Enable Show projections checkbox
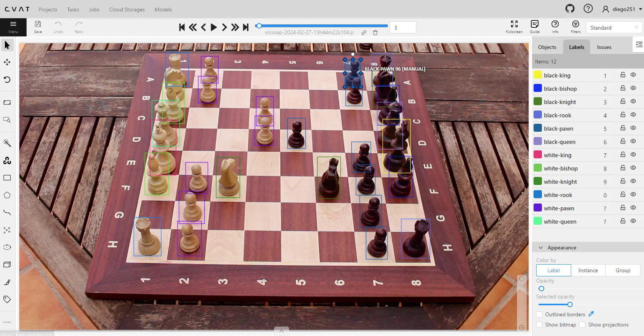Screen dimensions: 644x336 [582, 325]
